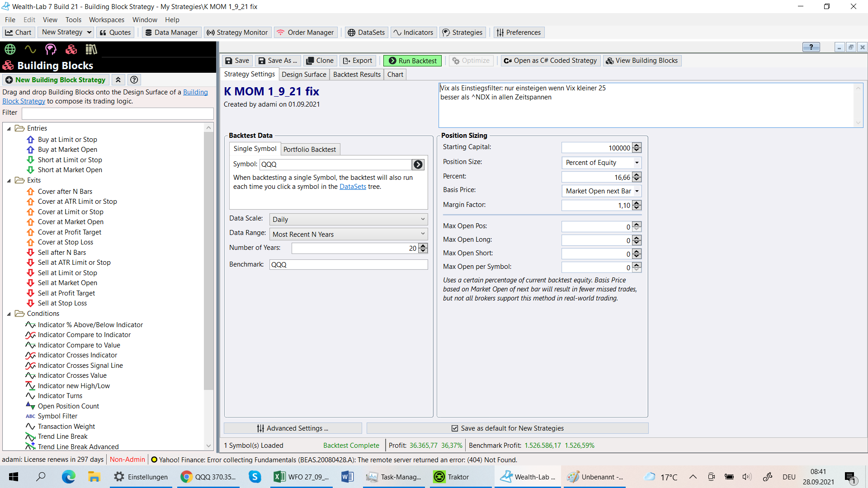
Task: Click the help question mark icon
Action: [134, 80]
